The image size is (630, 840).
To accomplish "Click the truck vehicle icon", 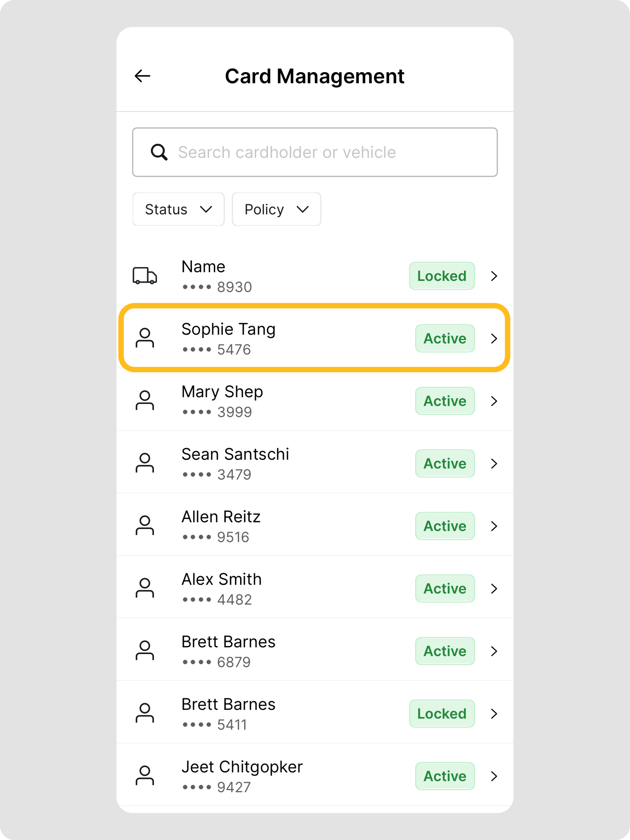I will coord(145,276).
